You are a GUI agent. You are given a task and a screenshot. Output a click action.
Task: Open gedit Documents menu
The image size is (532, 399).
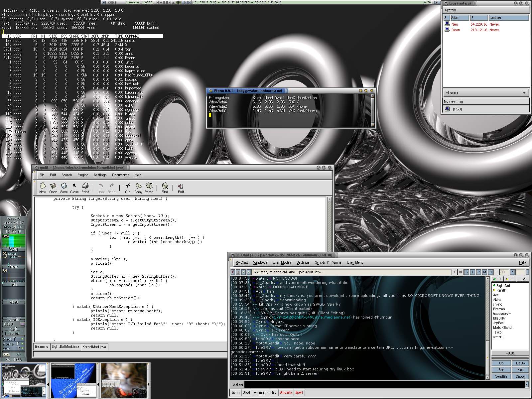pos(120,175)
